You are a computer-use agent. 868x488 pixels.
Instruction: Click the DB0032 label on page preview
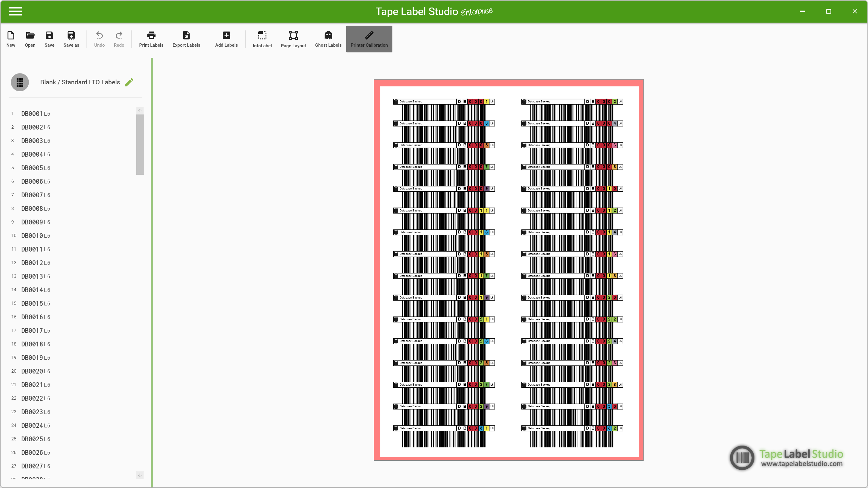pyautogui.click(x=572, y=436)
